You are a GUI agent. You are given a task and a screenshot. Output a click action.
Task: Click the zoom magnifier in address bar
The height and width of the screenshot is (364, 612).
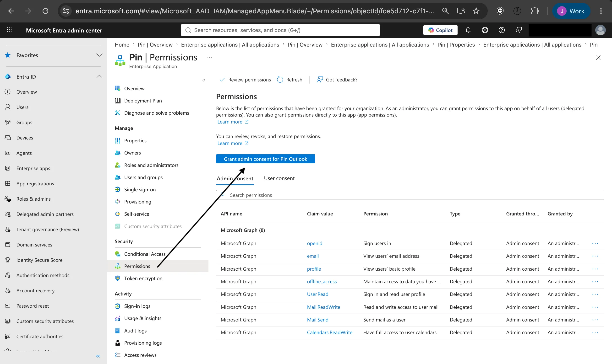(445, 11)
